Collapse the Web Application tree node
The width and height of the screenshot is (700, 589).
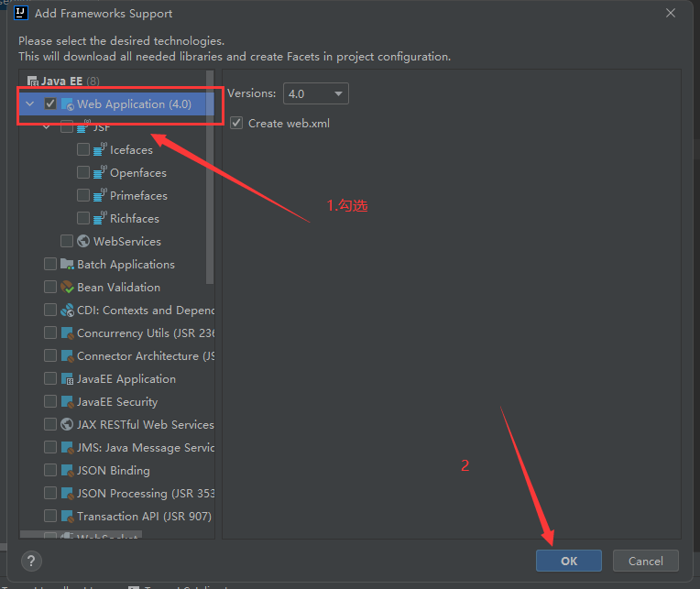tap(30, 104)
